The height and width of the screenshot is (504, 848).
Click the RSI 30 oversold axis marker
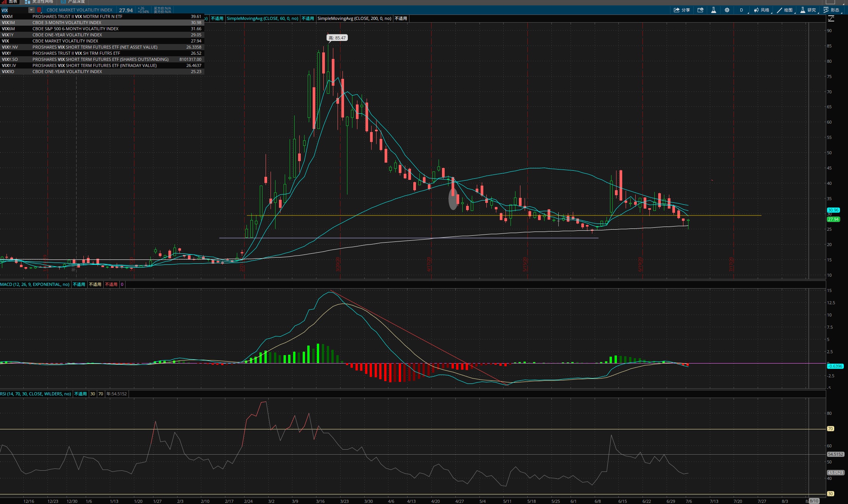830,494
